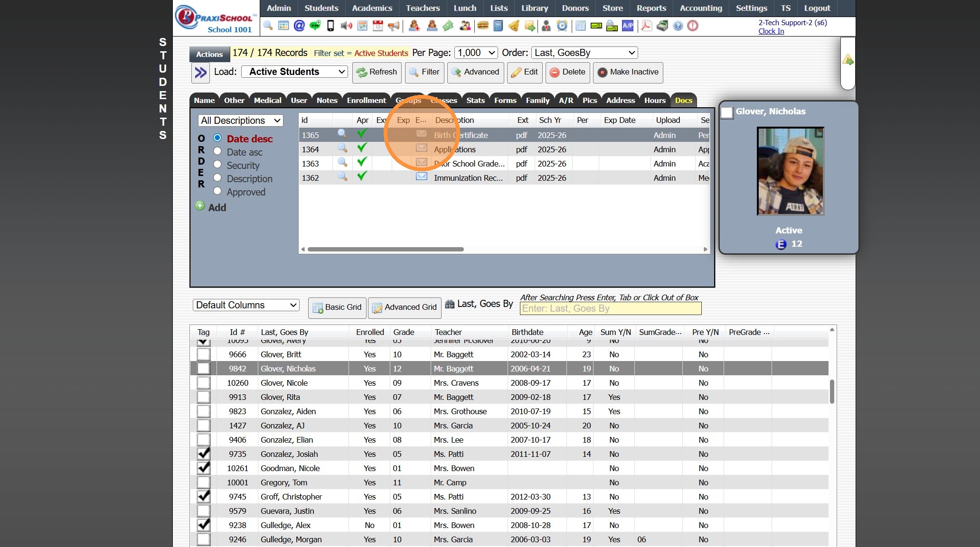
Task: Click the Make Inactive button
Action: [628, 72]
